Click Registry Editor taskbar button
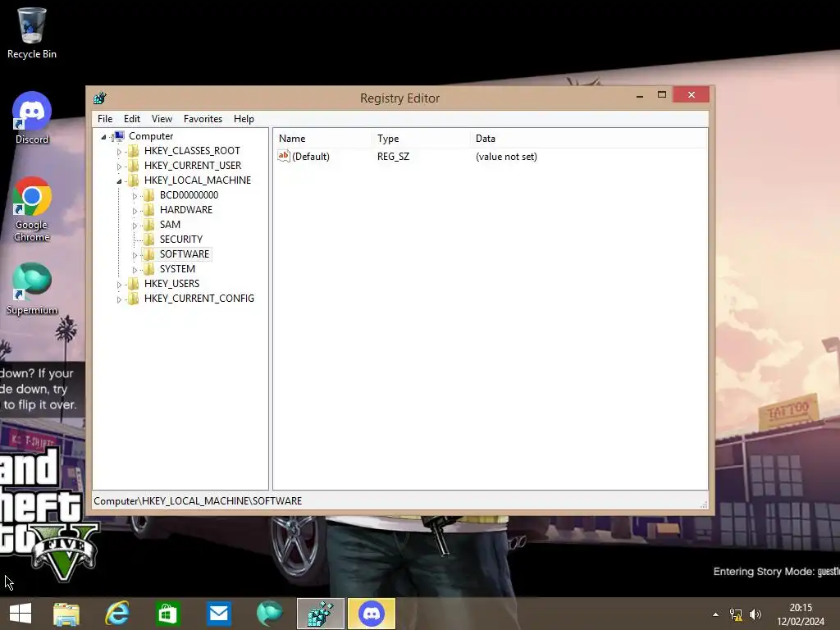840x630 pixels. click(321, 614)
